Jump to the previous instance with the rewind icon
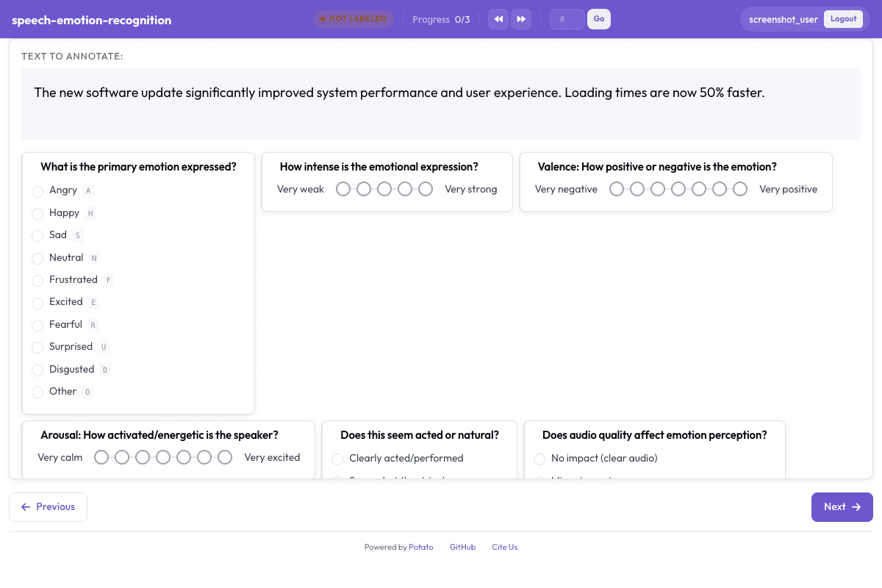Viewport: 882px width, 588px height. [498, 19]
